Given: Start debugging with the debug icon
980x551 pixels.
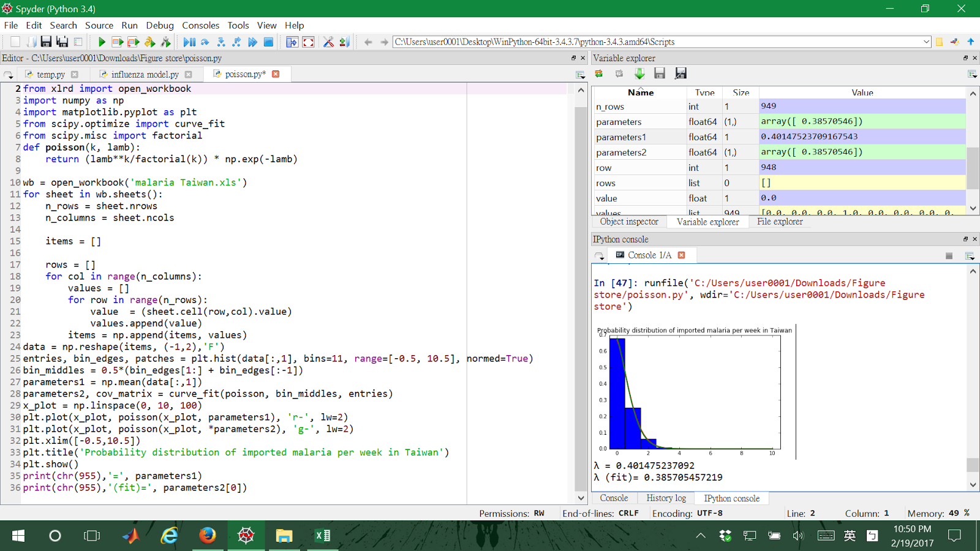Looking at the screenshot, I should pyautogui.click(x=189, y=42).
